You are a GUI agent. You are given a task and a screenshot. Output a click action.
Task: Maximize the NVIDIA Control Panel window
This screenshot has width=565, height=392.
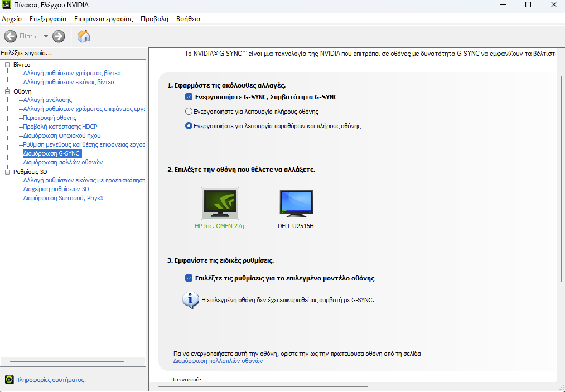[x=528, y=4]
